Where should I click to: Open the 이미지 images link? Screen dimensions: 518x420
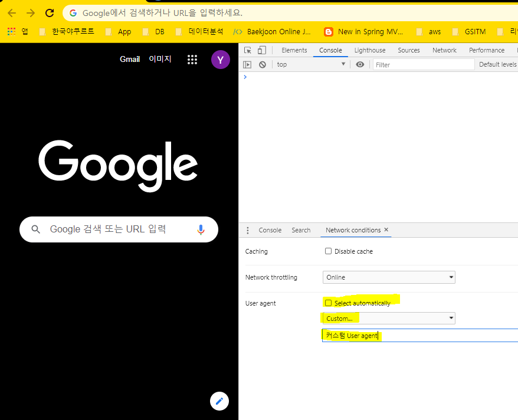click(160, 59)
